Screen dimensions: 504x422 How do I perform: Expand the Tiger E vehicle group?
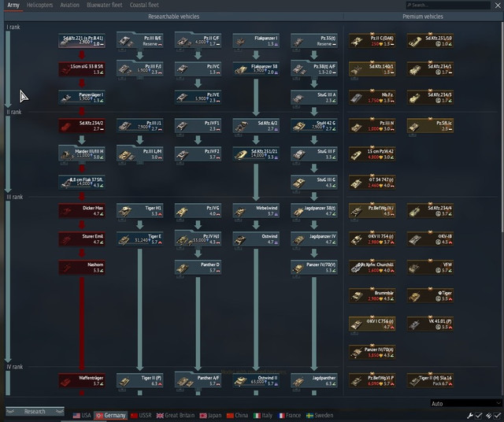(140, 239)
